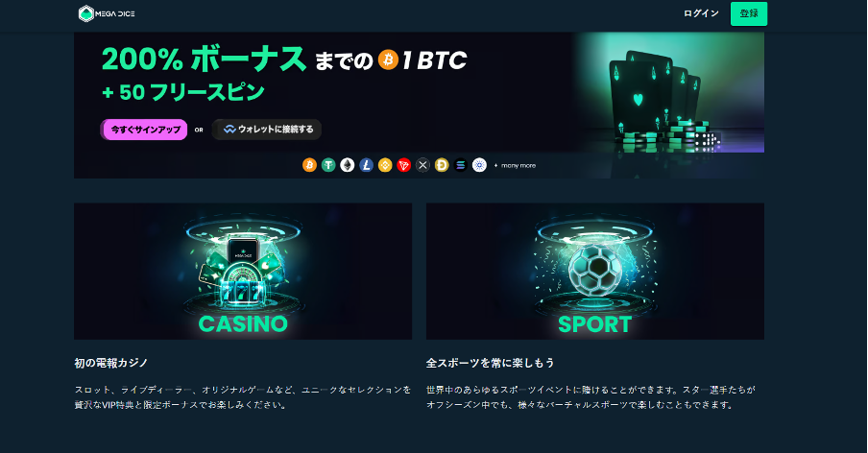Click the '+ many more' text
Viewport: 868px width, 453px height.
click(515, 165)
